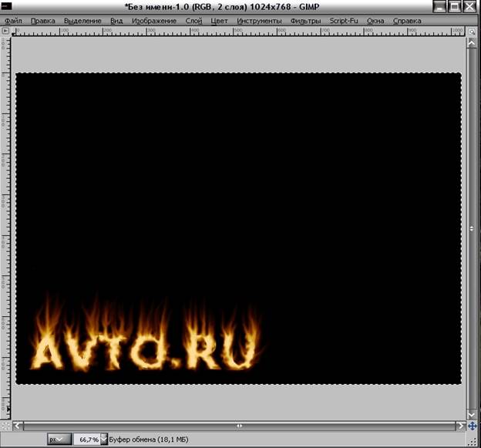Click the burning AVTO.RU text on canvas
Screen dimensions: 481x448
tap(144, 352)
